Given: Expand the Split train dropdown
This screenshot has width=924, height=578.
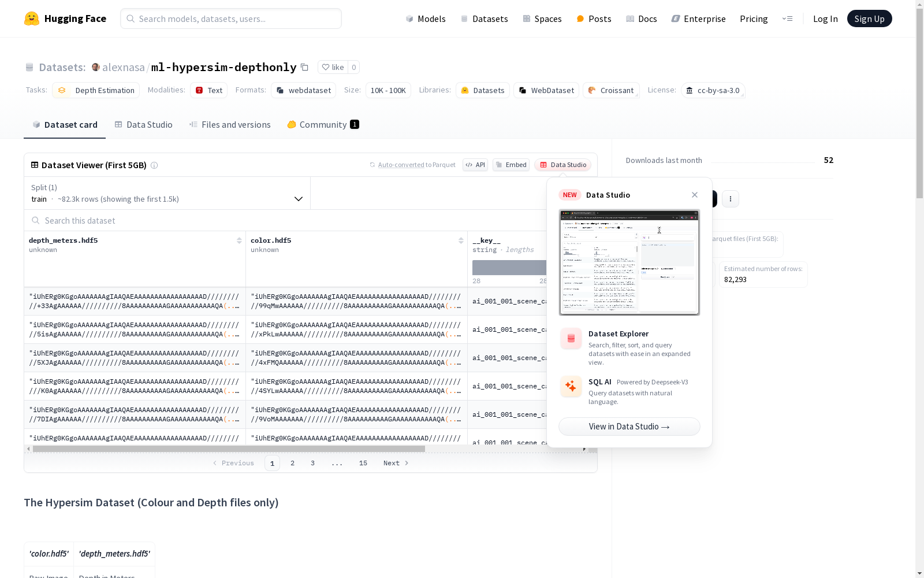Looking at the screenshot, I should click(167, 193).
